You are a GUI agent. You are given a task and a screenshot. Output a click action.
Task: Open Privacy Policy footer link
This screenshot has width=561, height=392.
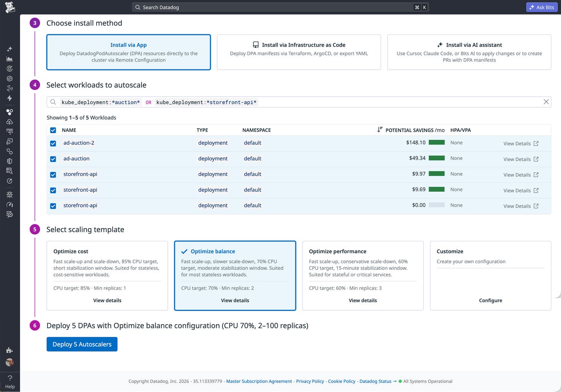310,381
